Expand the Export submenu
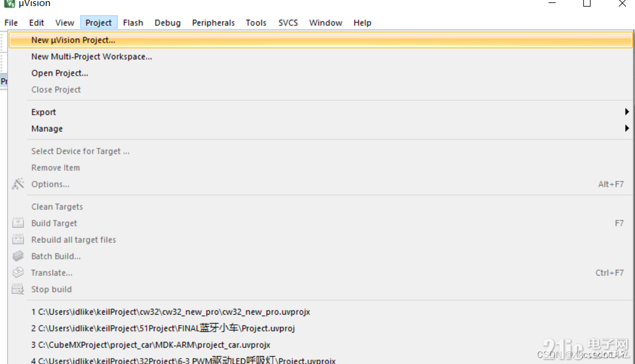 tap(320, 112)
